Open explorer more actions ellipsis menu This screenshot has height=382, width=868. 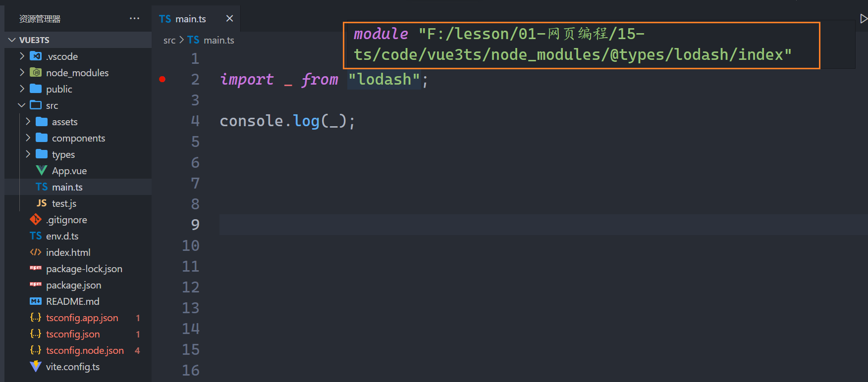[x=134, y=19]
